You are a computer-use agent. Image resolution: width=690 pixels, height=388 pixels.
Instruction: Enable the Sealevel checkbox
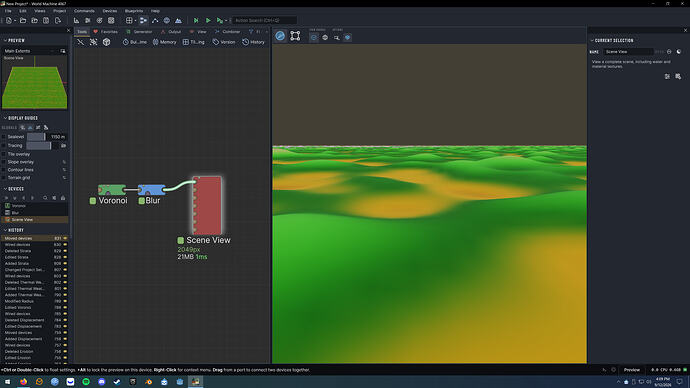[x=4, y=137]
